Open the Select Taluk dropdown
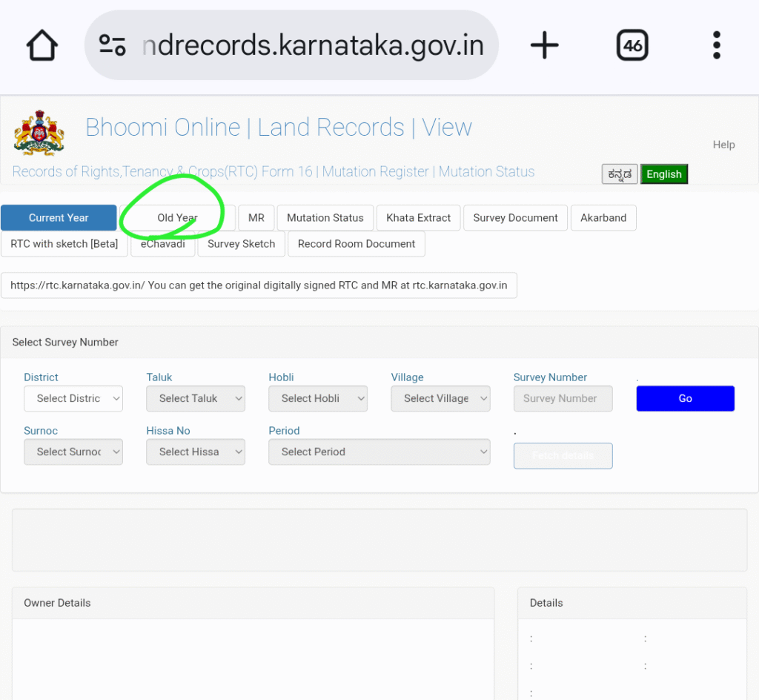 [196, 398]
